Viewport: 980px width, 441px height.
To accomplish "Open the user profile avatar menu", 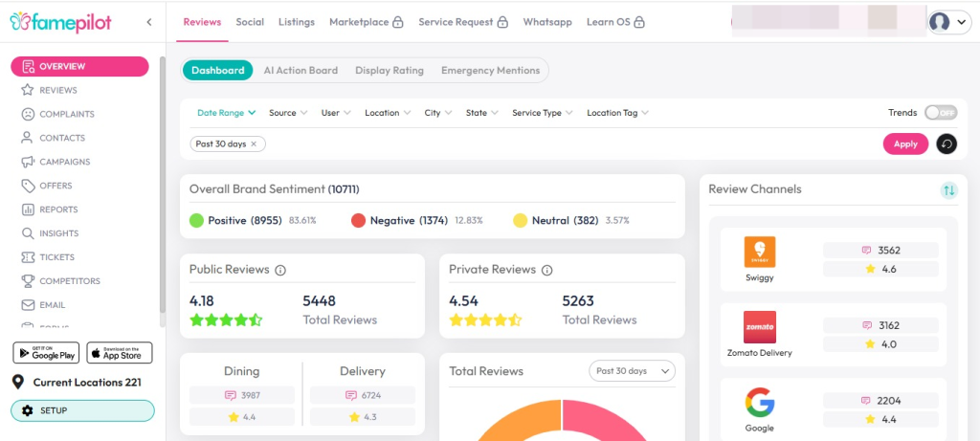I will (x=948, y=23).
